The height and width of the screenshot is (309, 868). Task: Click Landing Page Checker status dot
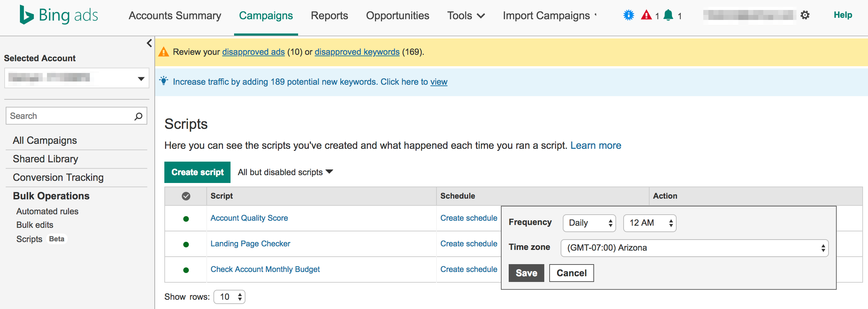[x=186, y=245]
